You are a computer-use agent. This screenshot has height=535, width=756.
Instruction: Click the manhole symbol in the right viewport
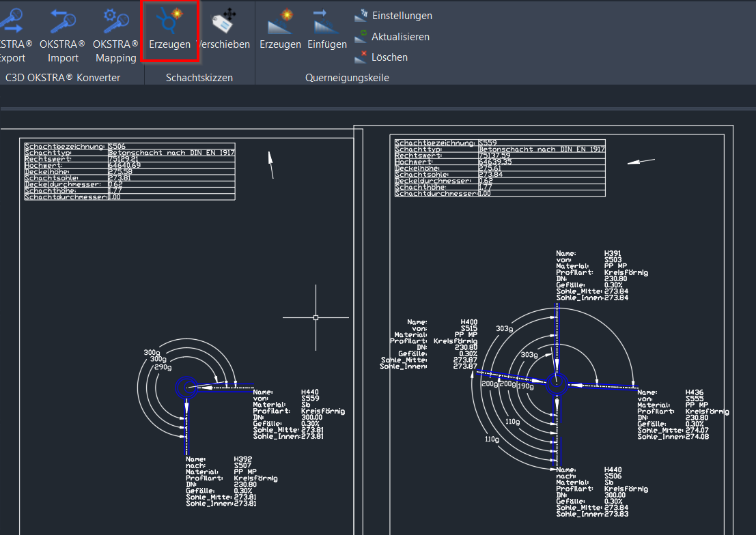[557, 384]
